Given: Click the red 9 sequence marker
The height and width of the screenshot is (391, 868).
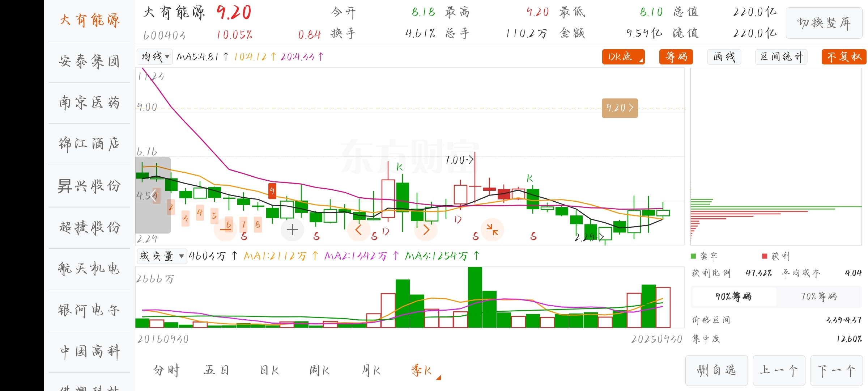Looking at the screenshot, I should click(x=272, y=191).
